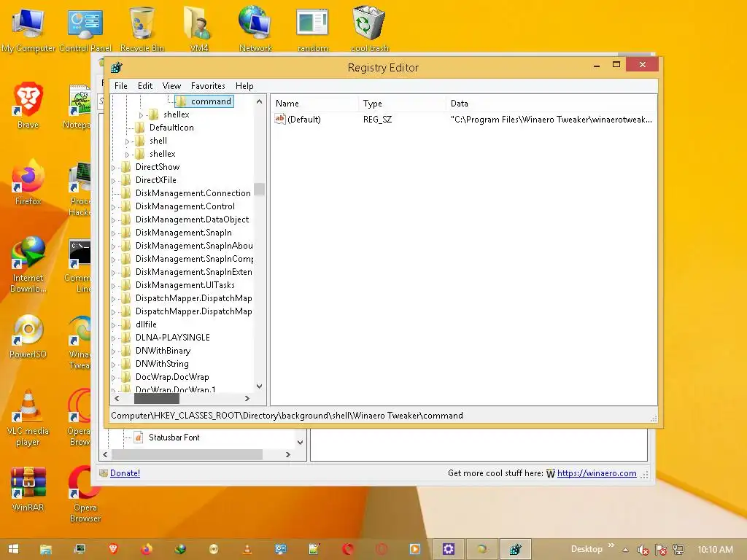The height and width of the screenshot is (560, 747).
Task: Click Winaero Tweaker list scroll down arrow
Action: [x=300, y=443]
